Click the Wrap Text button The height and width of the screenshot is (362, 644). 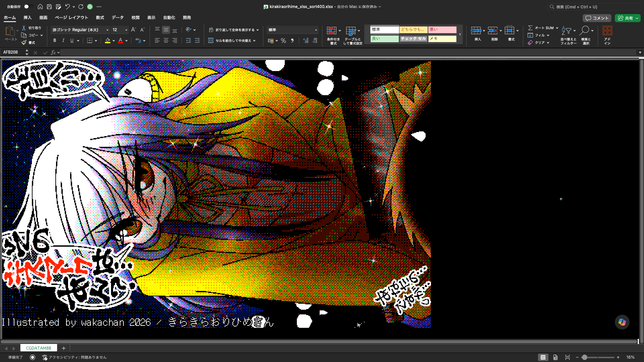pos(234,30)
